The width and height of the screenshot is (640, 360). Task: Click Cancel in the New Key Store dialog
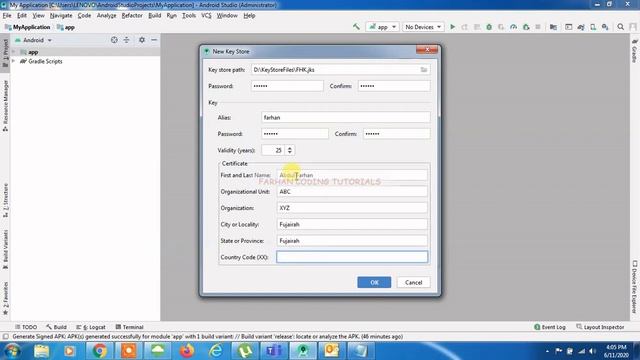pyautogui.click(x=413, y=282)
